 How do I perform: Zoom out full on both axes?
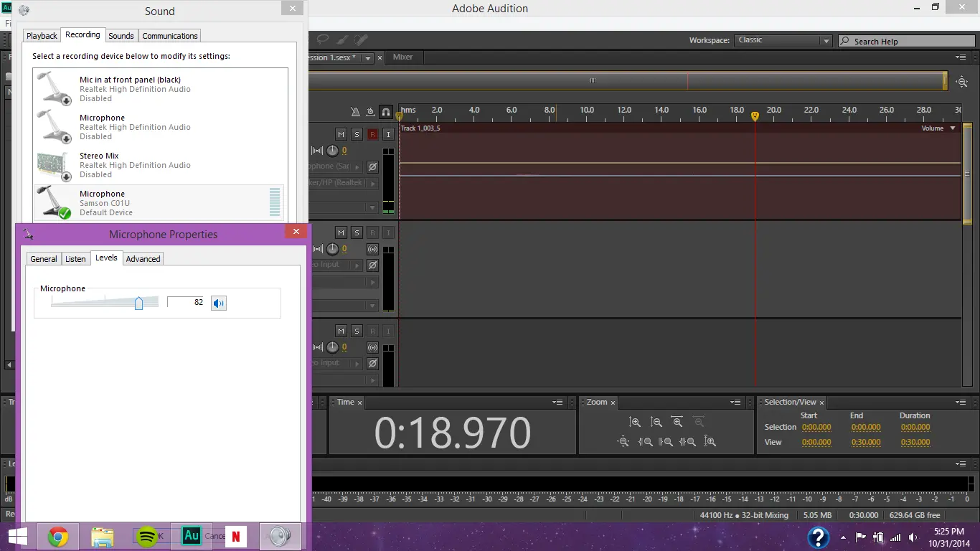pyautogui.click(x=623, y=442)
